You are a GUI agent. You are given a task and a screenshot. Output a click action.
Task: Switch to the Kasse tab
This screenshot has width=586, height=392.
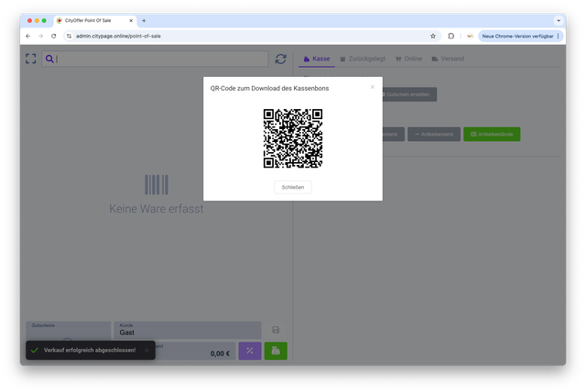pyautogui.click(x=316, y=59)
